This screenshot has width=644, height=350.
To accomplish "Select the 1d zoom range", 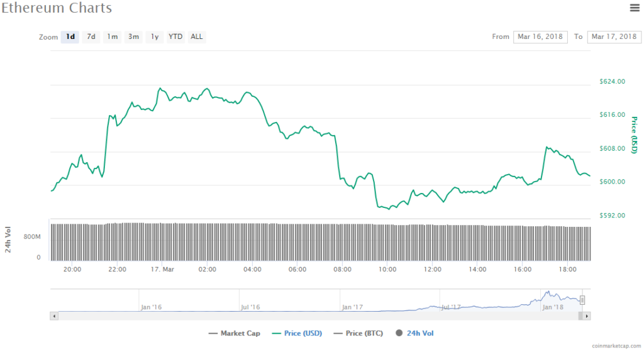I will tap(70, 37).
